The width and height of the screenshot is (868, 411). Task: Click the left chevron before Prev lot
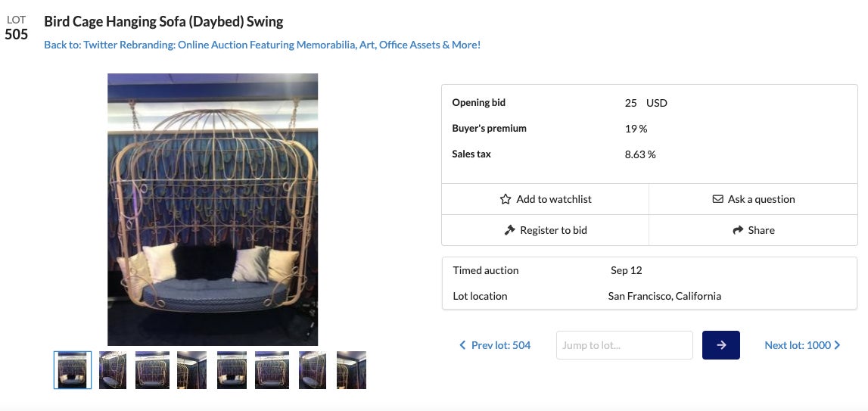click(462, 345)
